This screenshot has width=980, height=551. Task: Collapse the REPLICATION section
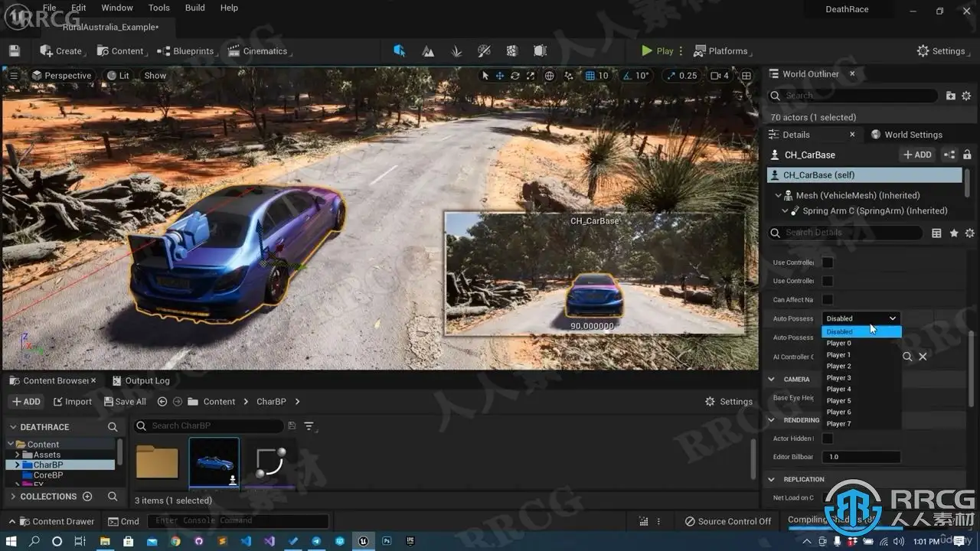click(772, 480)
